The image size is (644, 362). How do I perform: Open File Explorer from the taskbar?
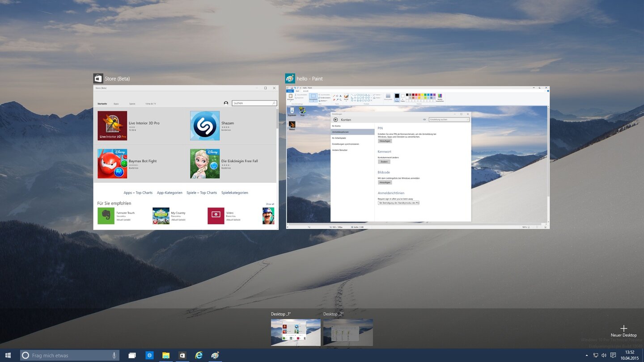[x=166, y=355]
